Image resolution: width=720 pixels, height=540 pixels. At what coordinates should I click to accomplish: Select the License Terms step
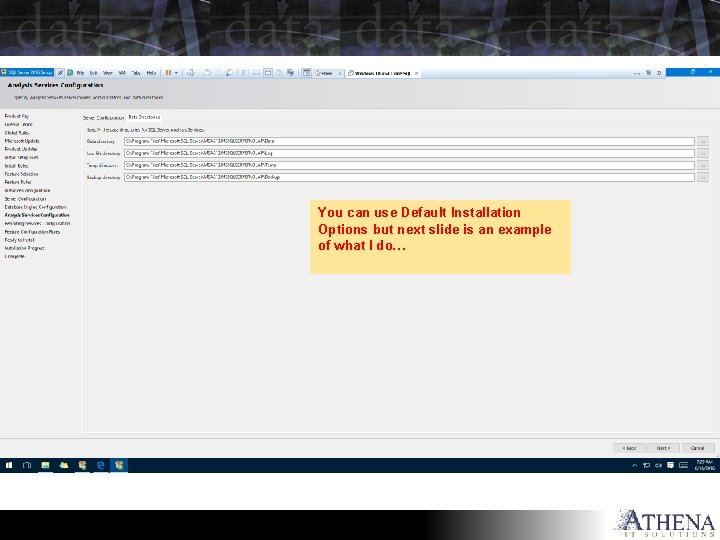click(18, 124)
